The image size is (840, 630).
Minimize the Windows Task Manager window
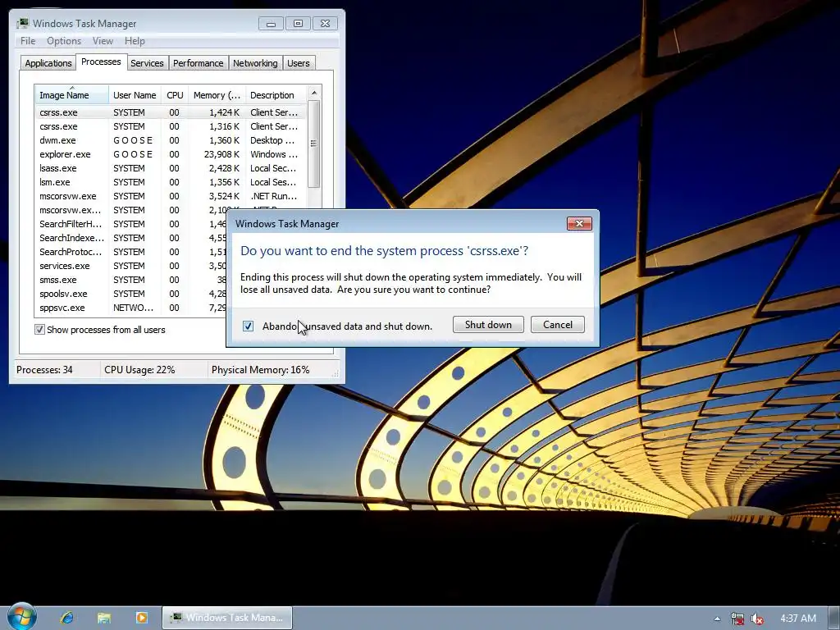tap(271, 24)
